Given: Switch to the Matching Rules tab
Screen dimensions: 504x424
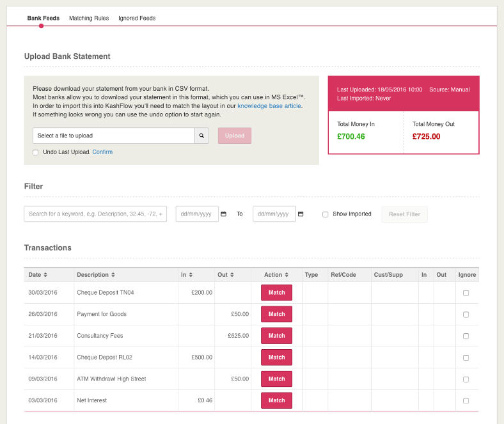Looking at the screenshot, I should 89,18.
